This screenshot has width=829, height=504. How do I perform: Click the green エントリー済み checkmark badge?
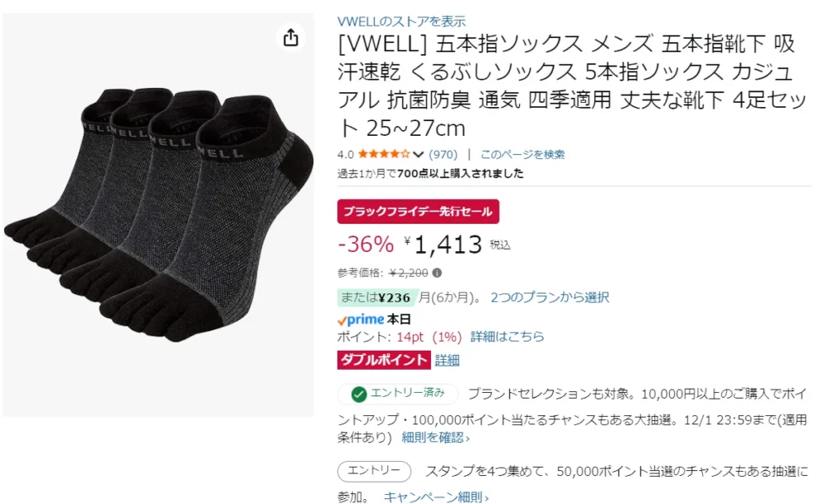click(398, 394)
